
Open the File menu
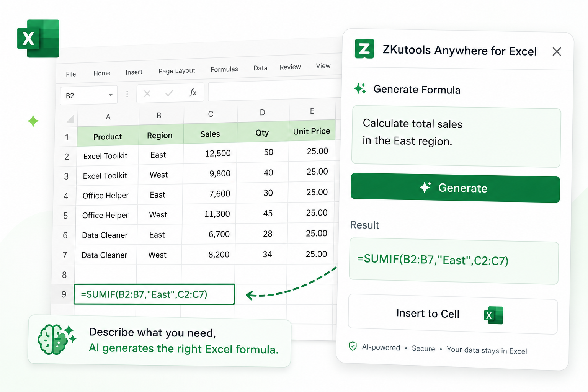click(x=71, y=74)
